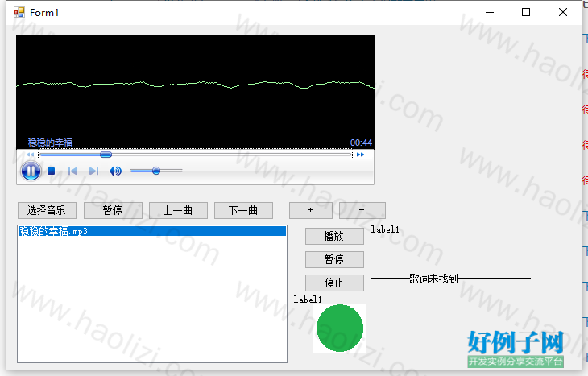Viewport: 588px width, 376px height.
Task: Go to next song with 下一曲
Action: point(243,210)
